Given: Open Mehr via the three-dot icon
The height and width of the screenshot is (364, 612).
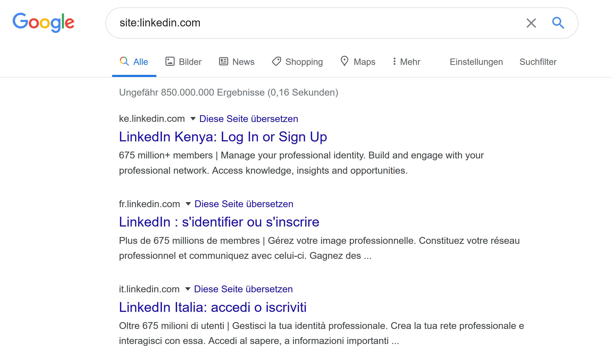Looking at the screenshot, I should pos(394,61).
